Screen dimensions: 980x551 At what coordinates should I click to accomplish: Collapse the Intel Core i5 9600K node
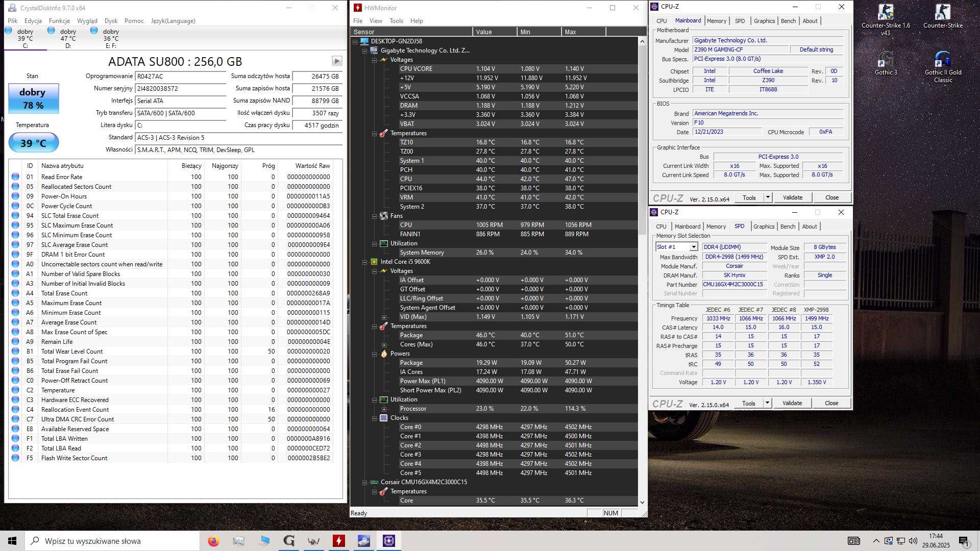pos(364,262)
